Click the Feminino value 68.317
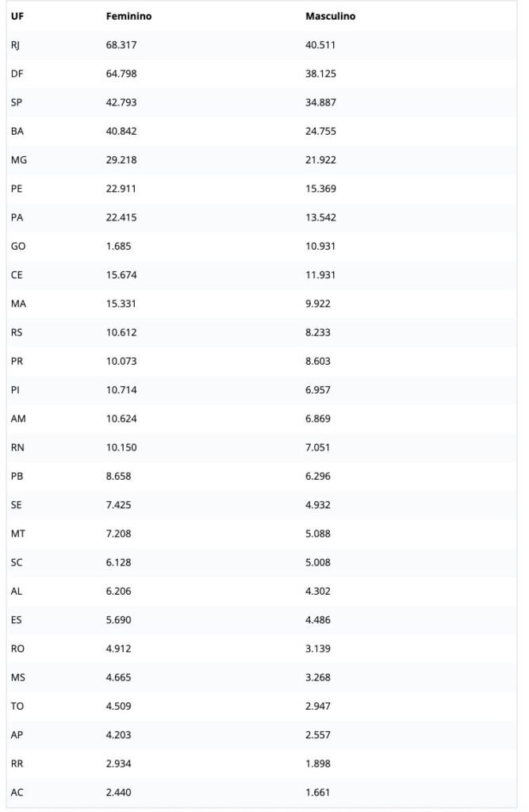Screen dimensions: 529x812 (x=121, y=45)
